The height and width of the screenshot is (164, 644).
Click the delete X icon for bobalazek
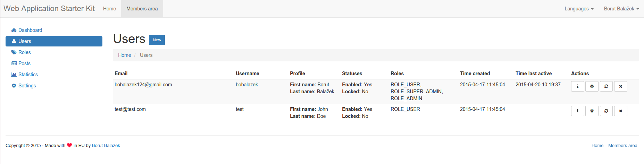click(x=620, y=86)
